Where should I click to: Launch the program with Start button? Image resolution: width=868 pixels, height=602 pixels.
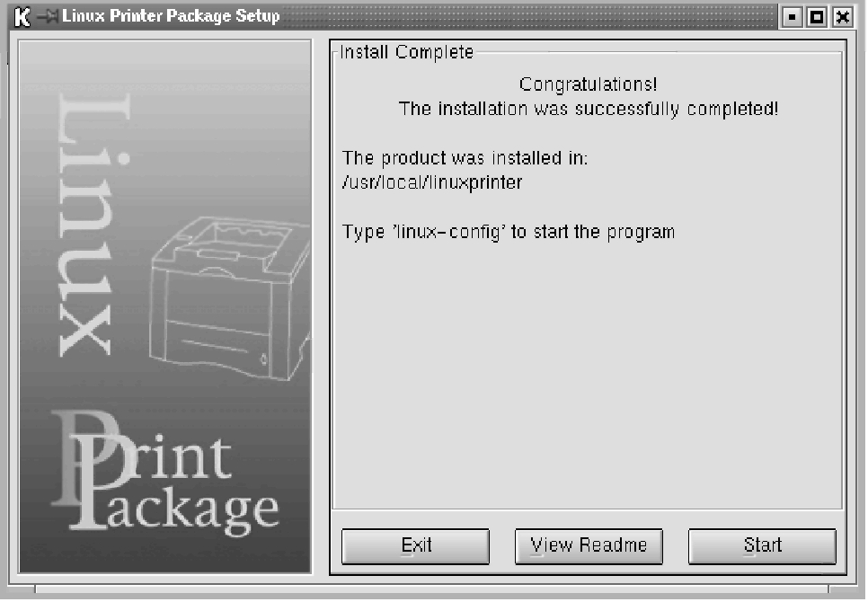tap(762, 546)
